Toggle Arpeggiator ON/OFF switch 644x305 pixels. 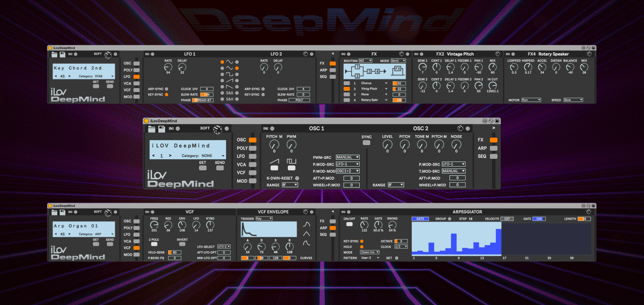(x=350, y=224)
